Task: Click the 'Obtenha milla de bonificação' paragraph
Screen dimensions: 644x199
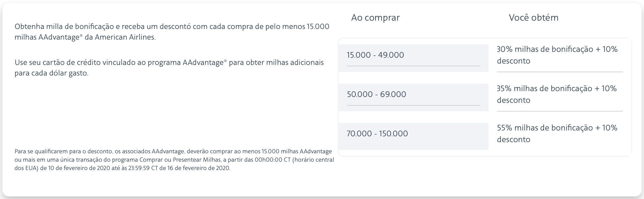Action: 172,32
